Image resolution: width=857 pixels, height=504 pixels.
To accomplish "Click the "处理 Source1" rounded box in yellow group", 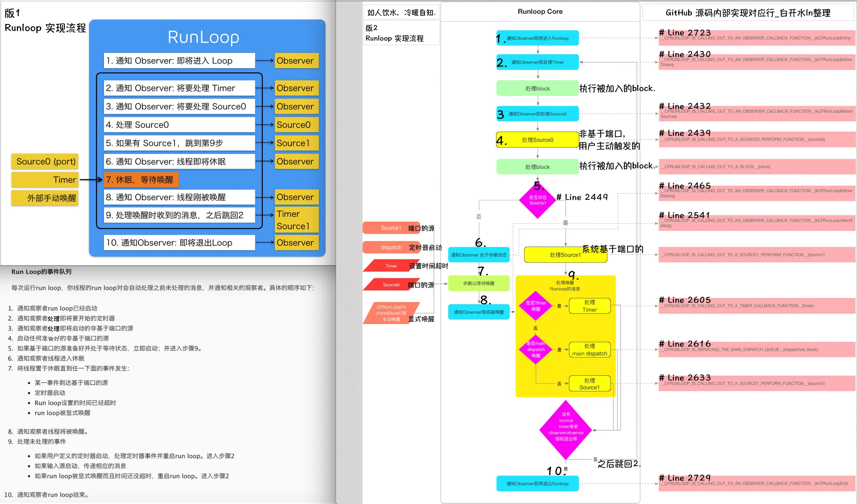I will point(590,384).
